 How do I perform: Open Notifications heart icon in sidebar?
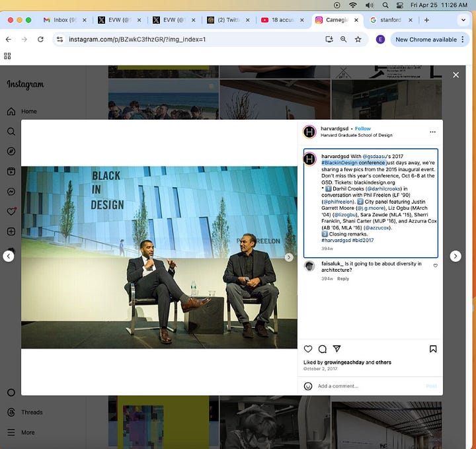click(11, 212)
